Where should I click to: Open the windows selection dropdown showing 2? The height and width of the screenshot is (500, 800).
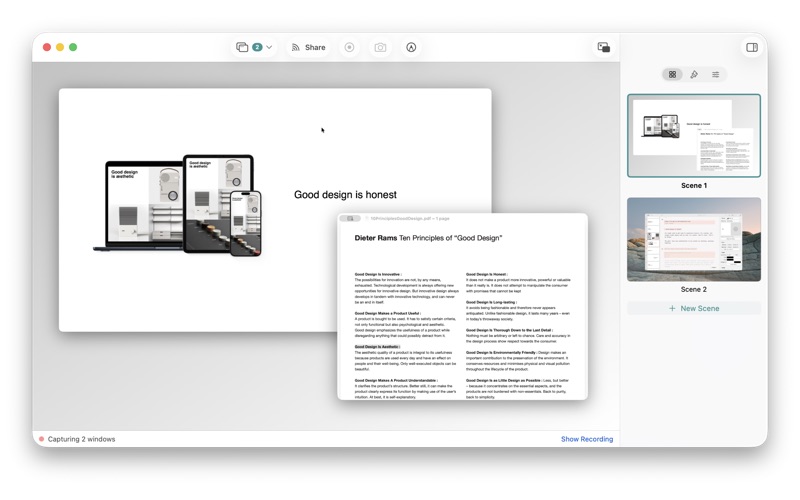[254, 47]
